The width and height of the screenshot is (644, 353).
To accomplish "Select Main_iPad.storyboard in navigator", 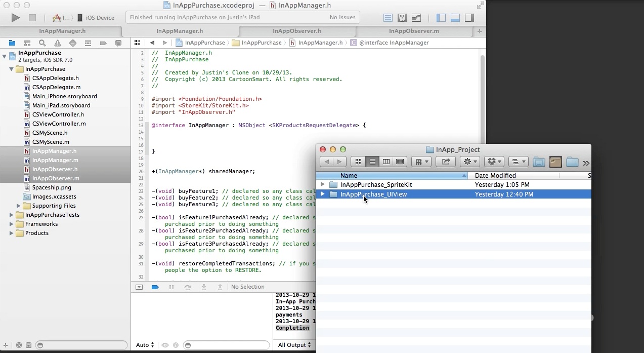I will tap(61, 105).
